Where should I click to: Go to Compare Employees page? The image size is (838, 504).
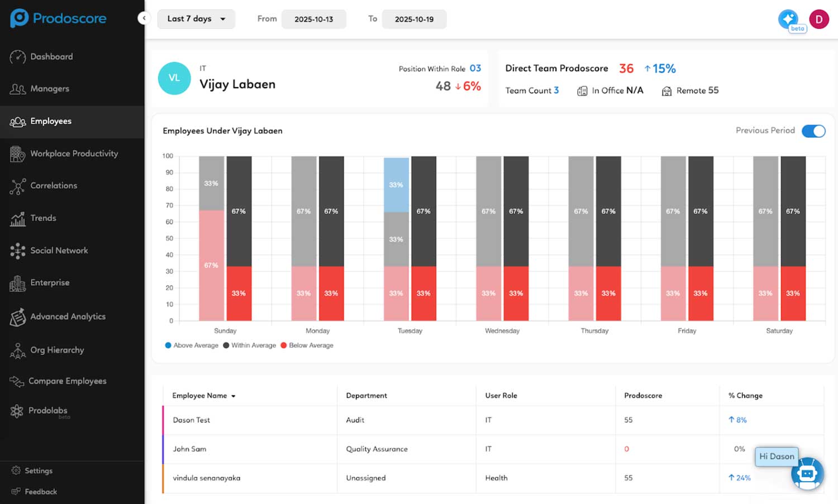pyautogui.click(x=67, y=381)
